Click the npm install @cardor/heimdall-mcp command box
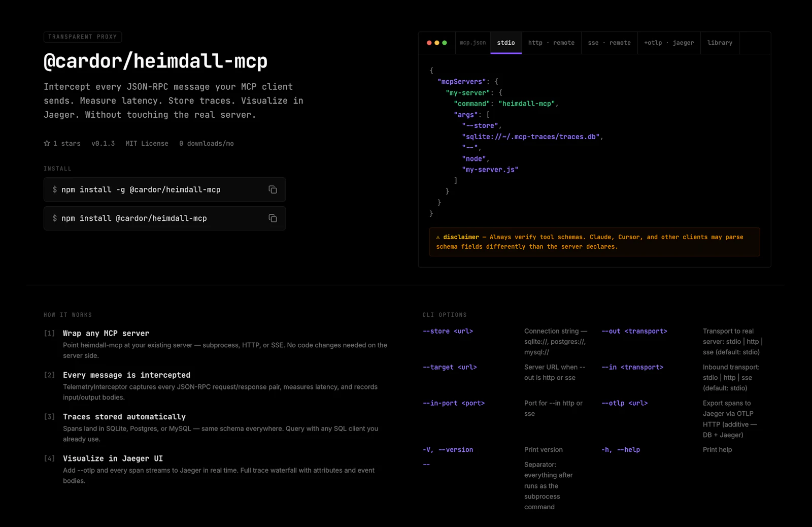 click(165, 218)
